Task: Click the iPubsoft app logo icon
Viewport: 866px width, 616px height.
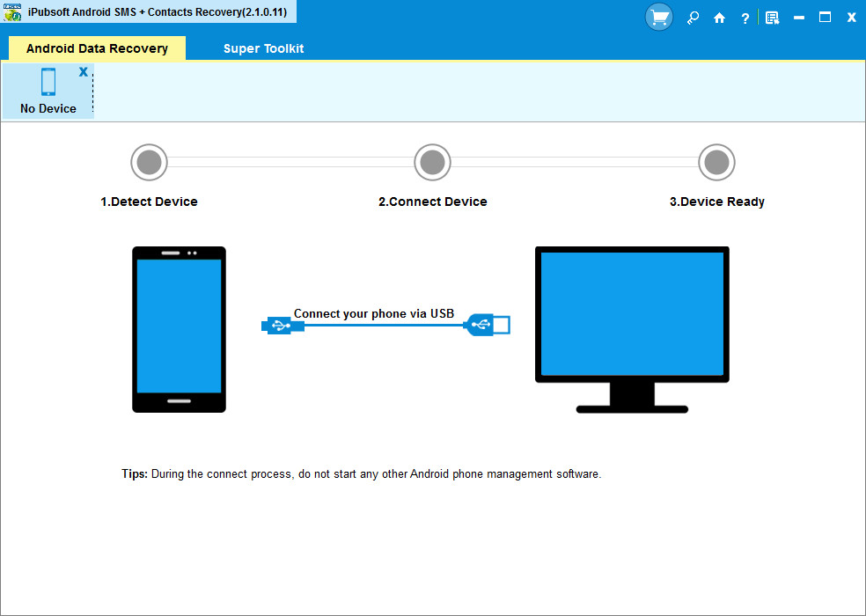Action: tap(12, 11)
